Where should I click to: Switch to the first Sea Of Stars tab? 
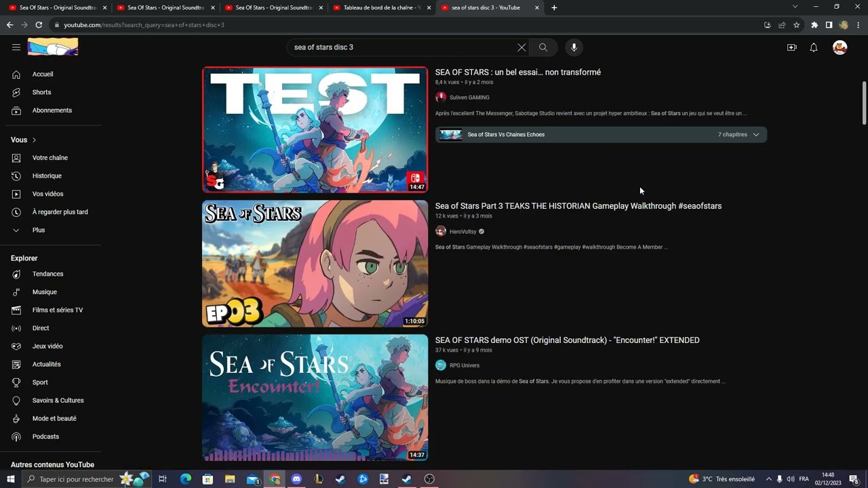(x=58, y=7)
